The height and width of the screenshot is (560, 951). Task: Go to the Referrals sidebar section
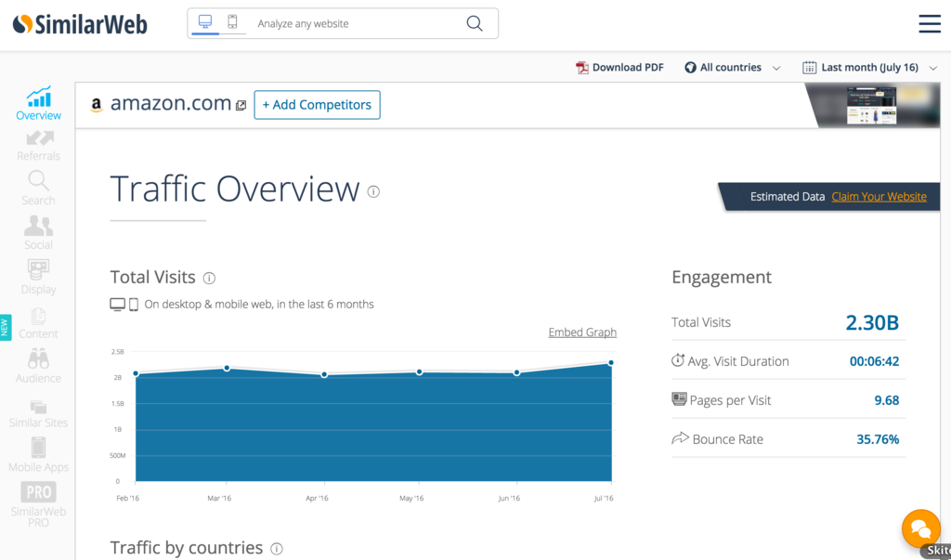click(x=38, y=146)
